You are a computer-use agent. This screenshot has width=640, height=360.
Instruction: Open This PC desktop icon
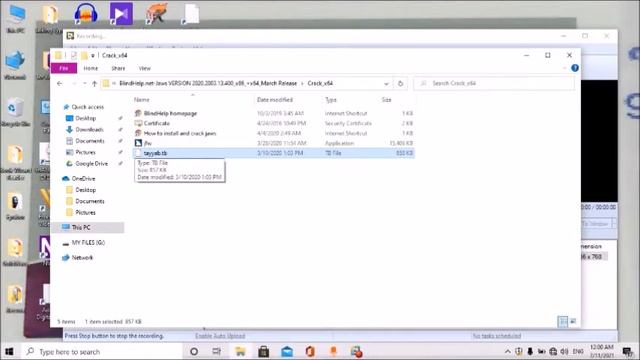(16, 18)
